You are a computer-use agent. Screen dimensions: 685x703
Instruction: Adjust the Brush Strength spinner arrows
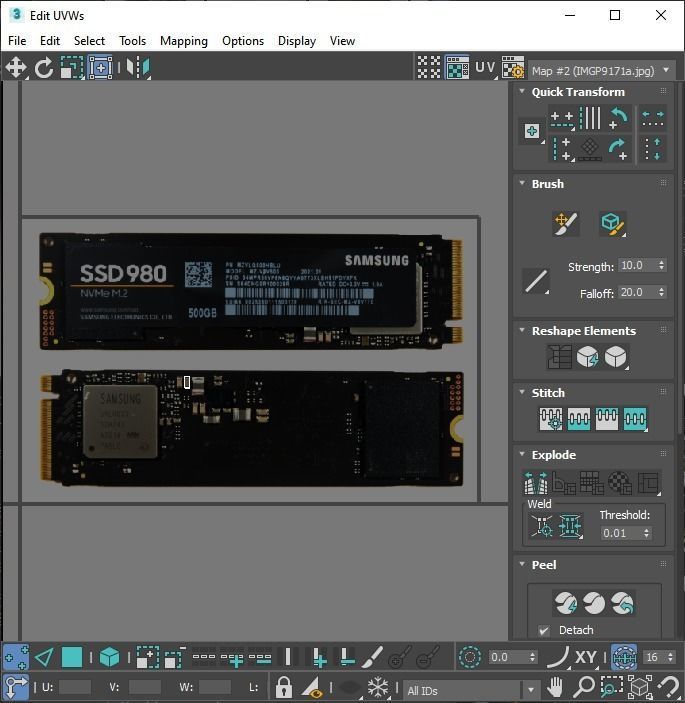662,265
